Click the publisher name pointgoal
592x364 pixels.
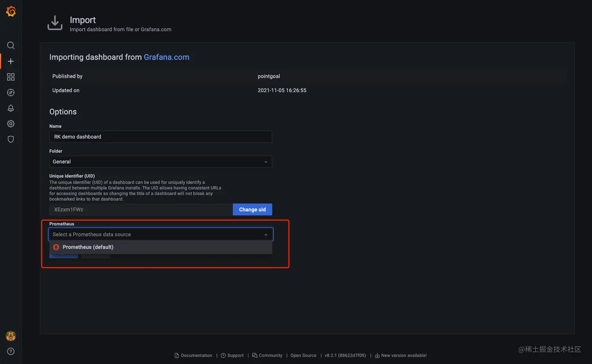pos(269,76)
